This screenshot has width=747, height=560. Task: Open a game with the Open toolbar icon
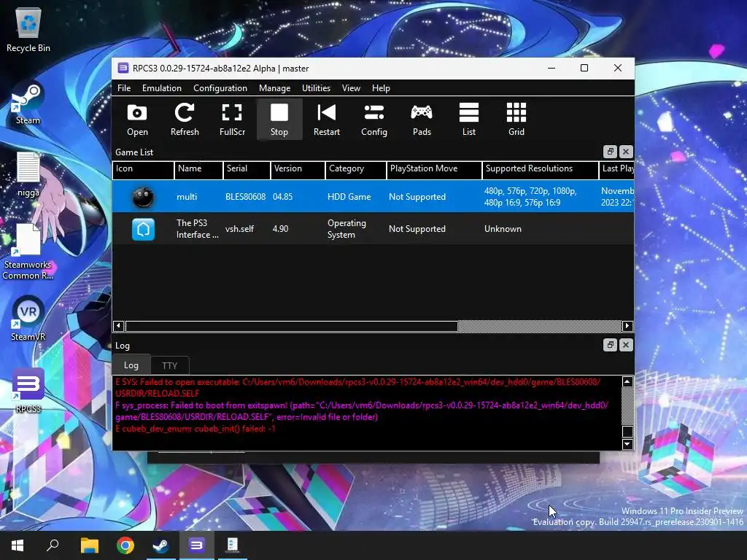tap(137, 119)
